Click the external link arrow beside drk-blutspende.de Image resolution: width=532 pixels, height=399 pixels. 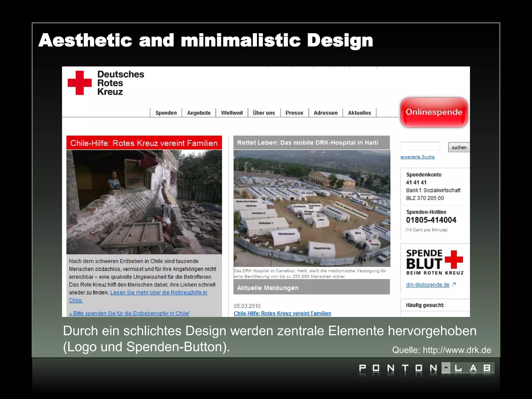tap(454, 284)
